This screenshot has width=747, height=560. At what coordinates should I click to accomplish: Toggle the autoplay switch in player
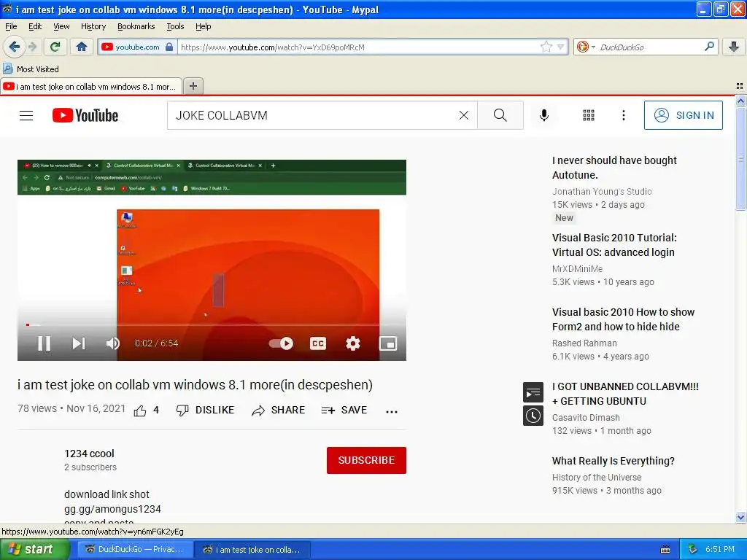[x=281, y=343]
